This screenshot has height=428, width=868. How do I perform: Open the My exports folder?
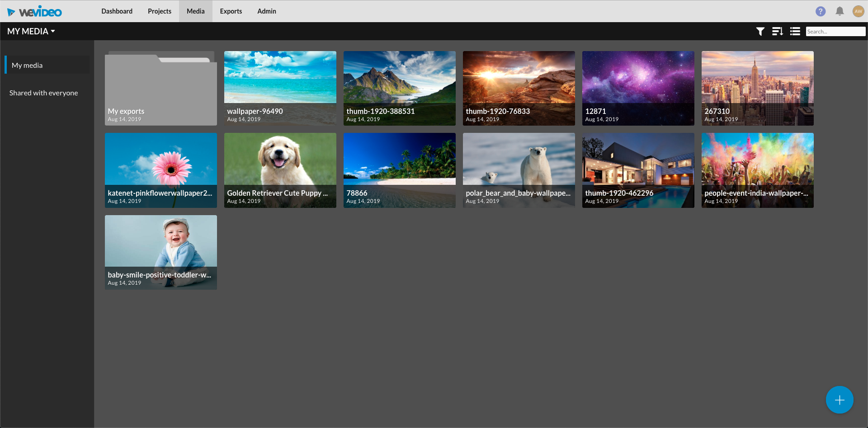click(x=160, y=88)
